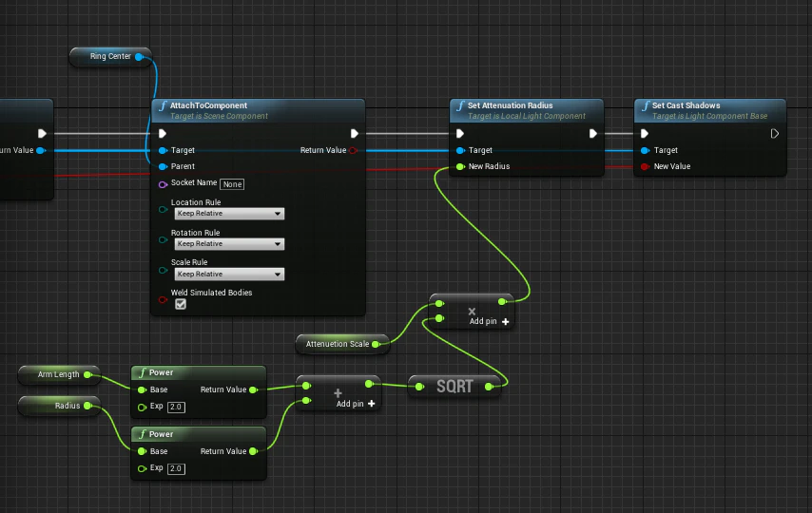Click the Target pin on AttachToComponent

pyautogui.click(x=163, y=150)
